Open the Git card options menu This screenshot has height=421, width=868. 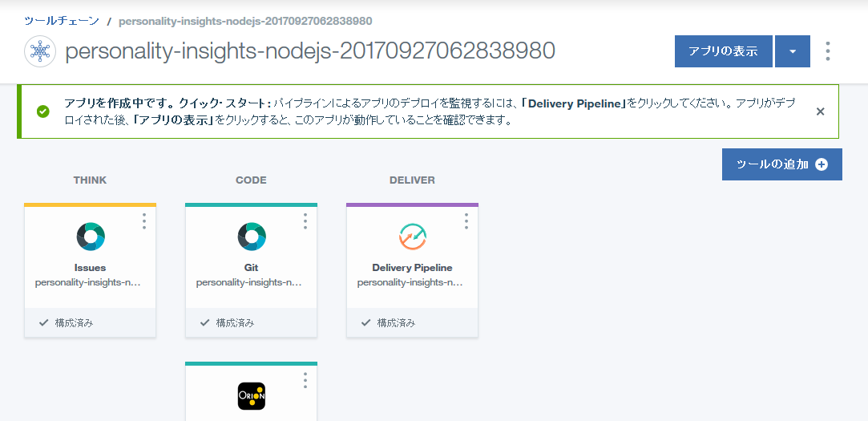click(x=305, y=221)
